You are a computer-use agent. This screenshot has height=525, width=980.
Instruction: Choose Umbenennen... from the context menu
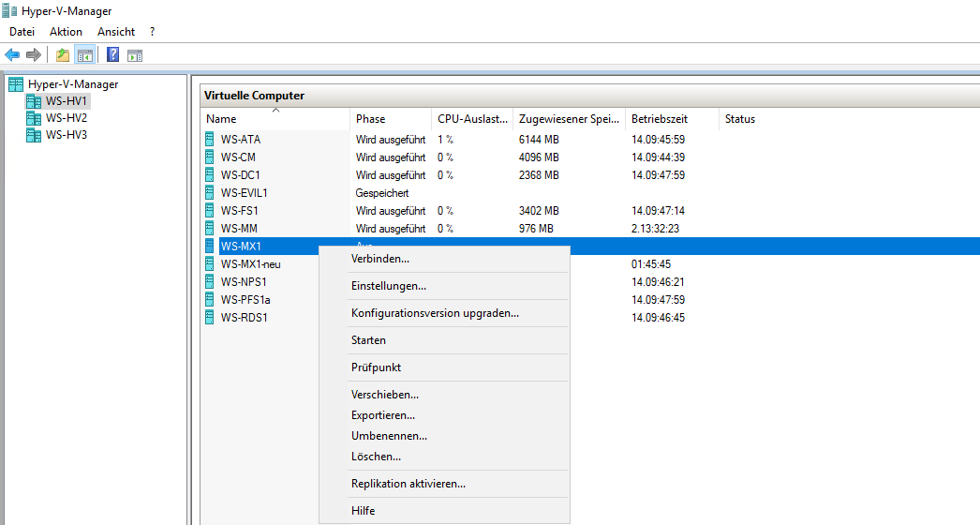(x=444, y=436)
